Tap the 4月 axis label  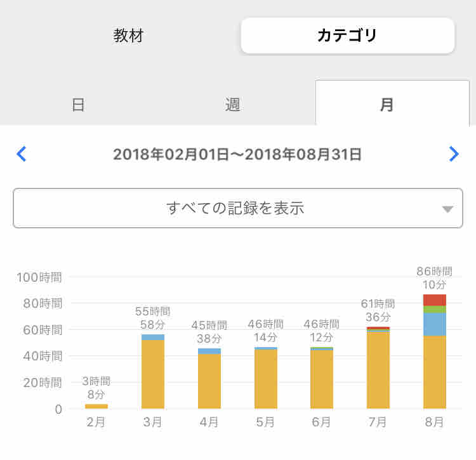[x=209, y=422]
